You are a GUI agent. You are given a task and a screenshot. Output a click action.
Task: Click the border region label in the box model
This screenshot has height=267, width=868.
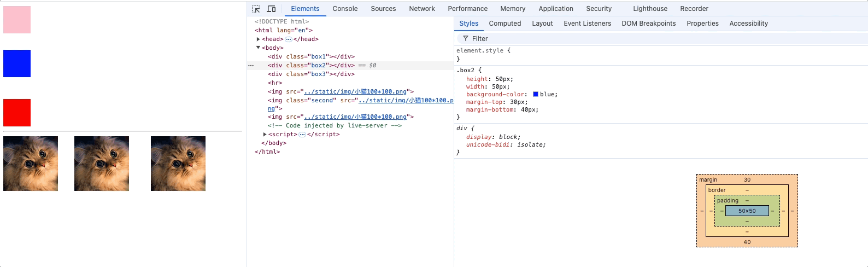tap(717, 190)
